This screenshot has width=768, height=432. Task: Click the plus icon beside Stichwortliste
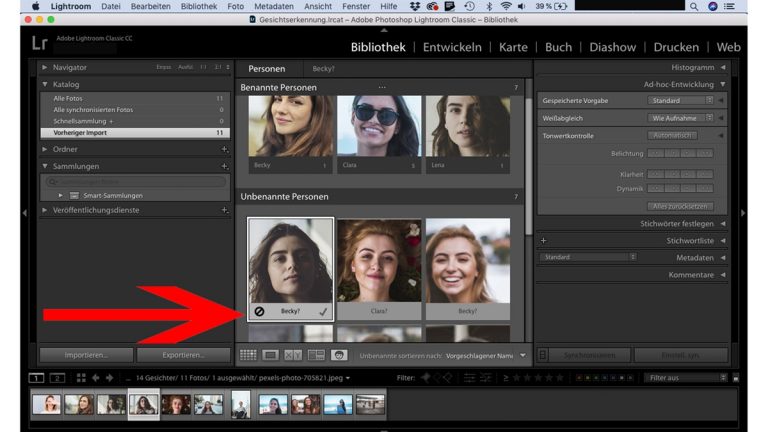point(543,240)
